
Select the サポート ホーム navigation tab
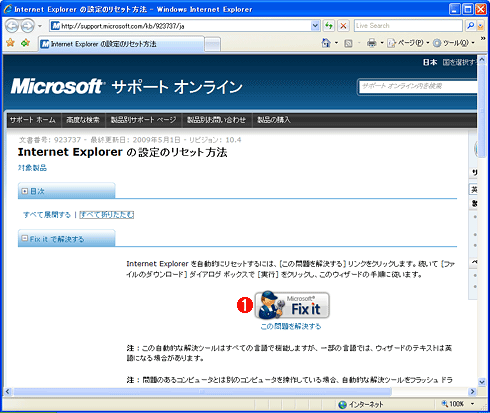click(33, 120)
